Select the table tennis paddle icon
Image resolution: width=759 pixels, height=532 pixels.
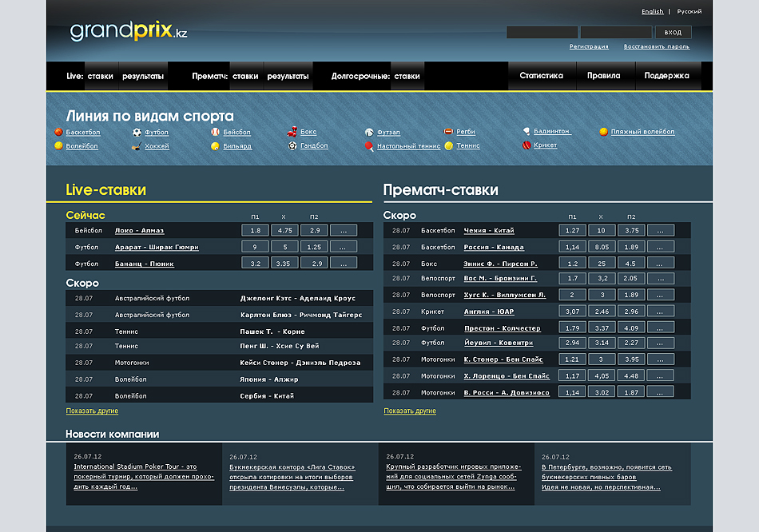[x=369, y=146]
